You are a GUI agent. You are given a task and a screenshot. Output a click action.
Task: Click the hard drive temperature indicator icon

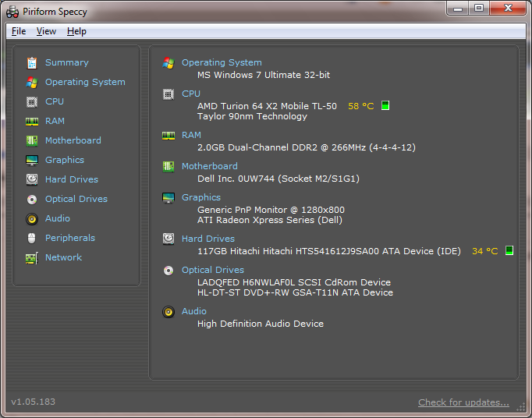[x=509, y=250]
